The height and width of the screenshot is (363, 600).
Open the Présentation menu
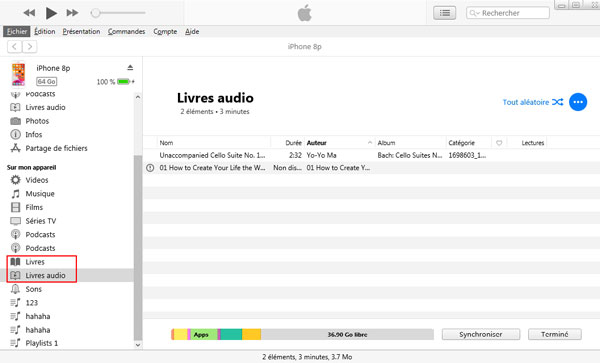[x=81, y=31]
